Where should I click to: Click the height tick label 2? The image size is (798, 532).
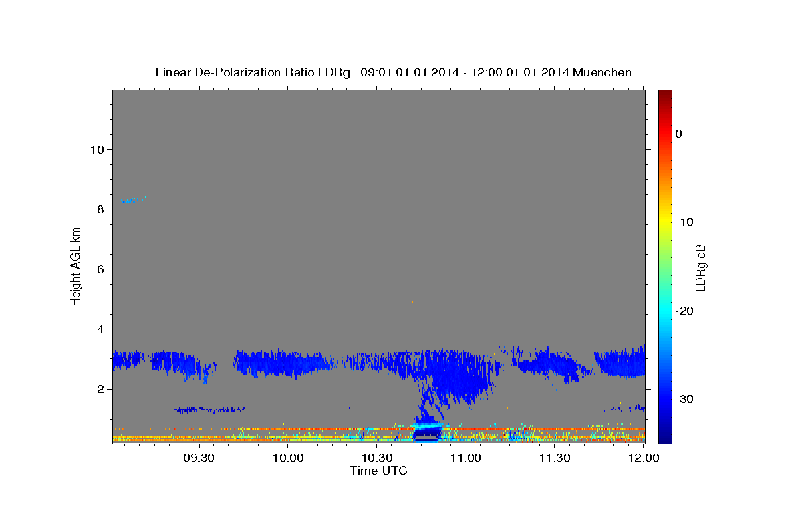tap(100, 389)
